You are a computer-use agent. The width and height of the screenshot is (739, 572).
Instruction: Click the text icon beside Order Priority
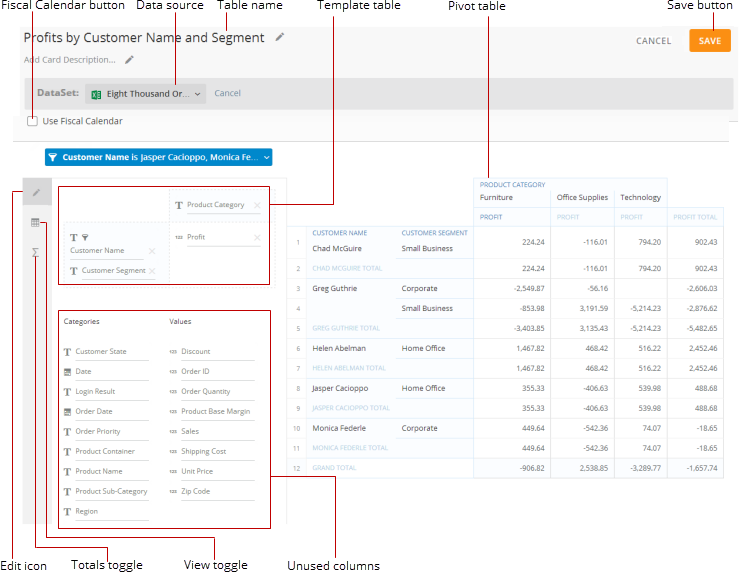point(67,432)
